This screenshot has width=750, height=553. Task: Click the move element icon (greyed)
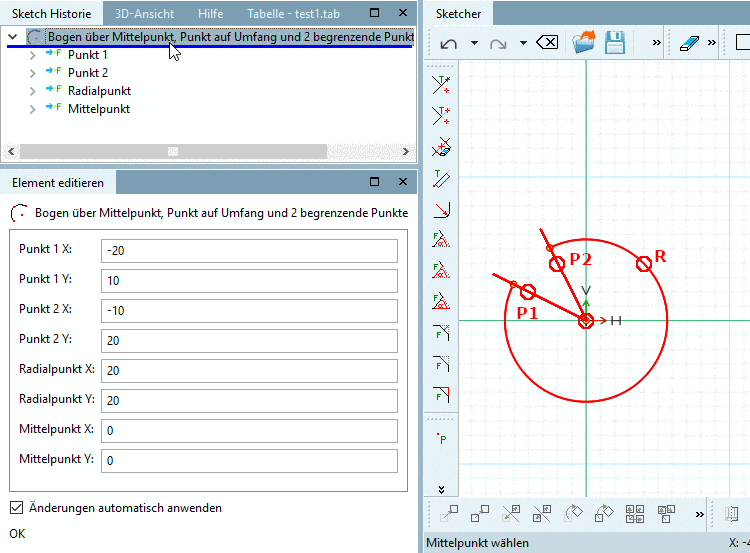tap(449, 514)
